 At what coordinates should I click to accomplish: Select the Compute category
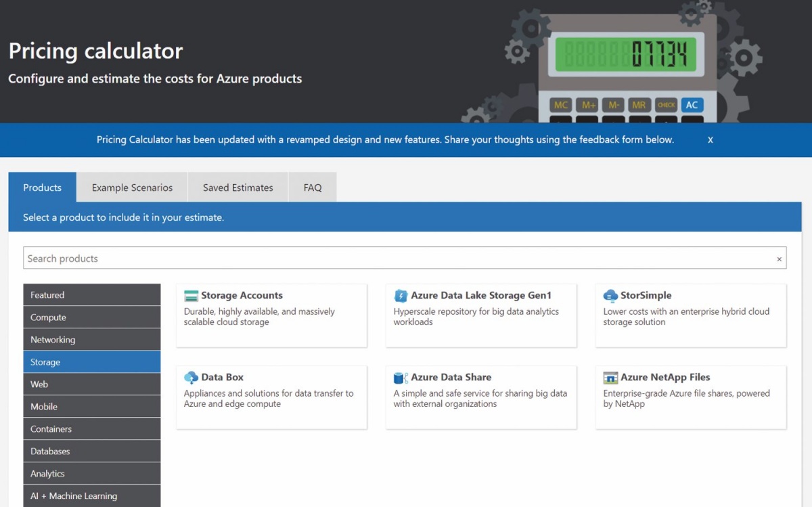tap(92, 317)
